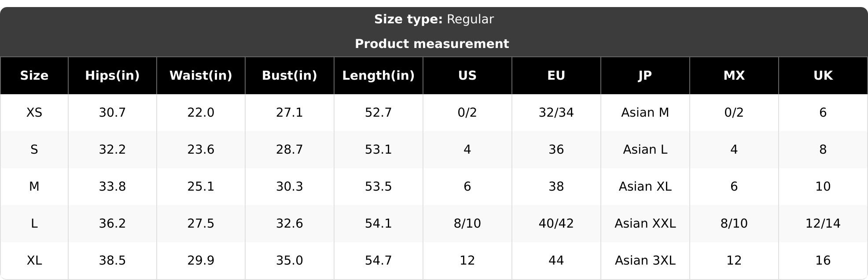The image size is (868, 280).
Task: Select the XS size row label
Action: pos(34,113)
